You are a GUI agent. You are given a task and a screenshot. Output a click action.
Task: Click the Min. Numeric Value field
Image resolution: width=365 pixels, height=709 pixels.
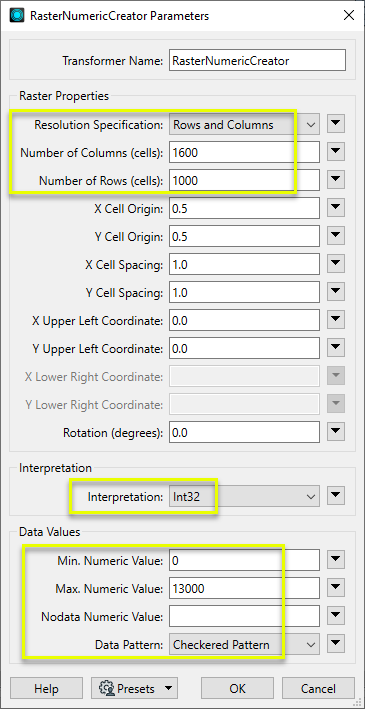pyautogui.click(x=244, y=561)
